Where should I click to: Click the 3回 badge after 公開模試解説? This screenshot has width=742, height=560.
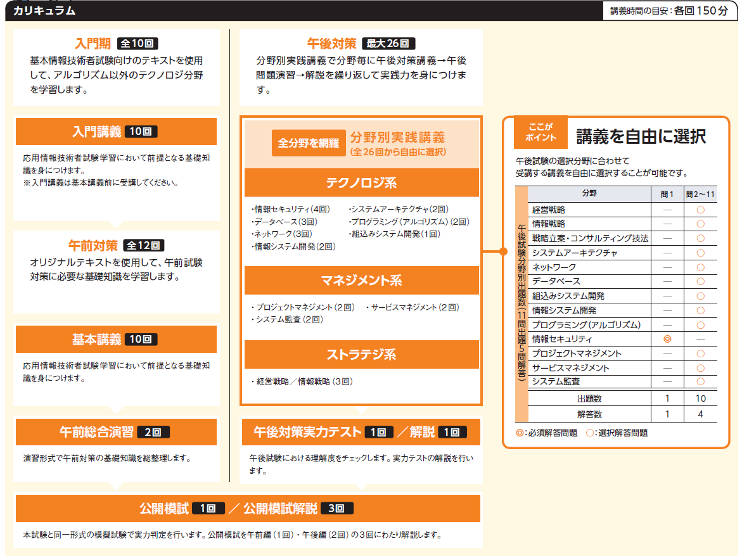click(336, 508)
